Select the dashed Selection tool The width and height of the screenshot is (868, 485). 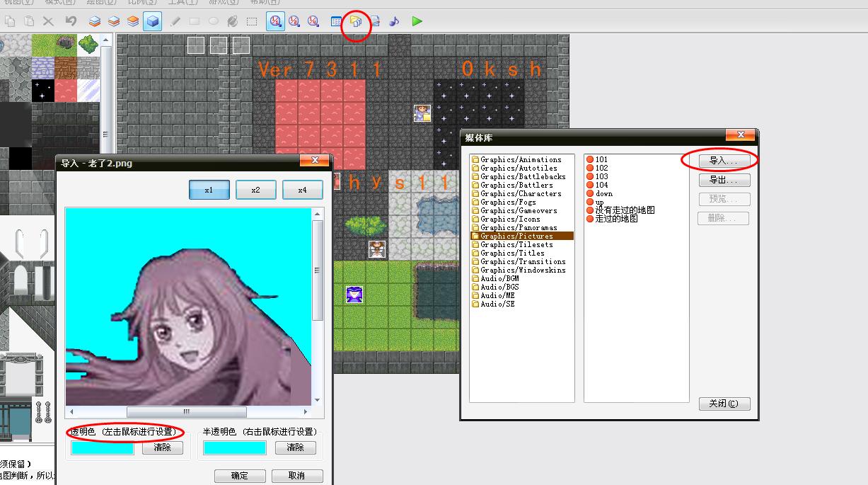pyautogui.click(x=252, y=21)
